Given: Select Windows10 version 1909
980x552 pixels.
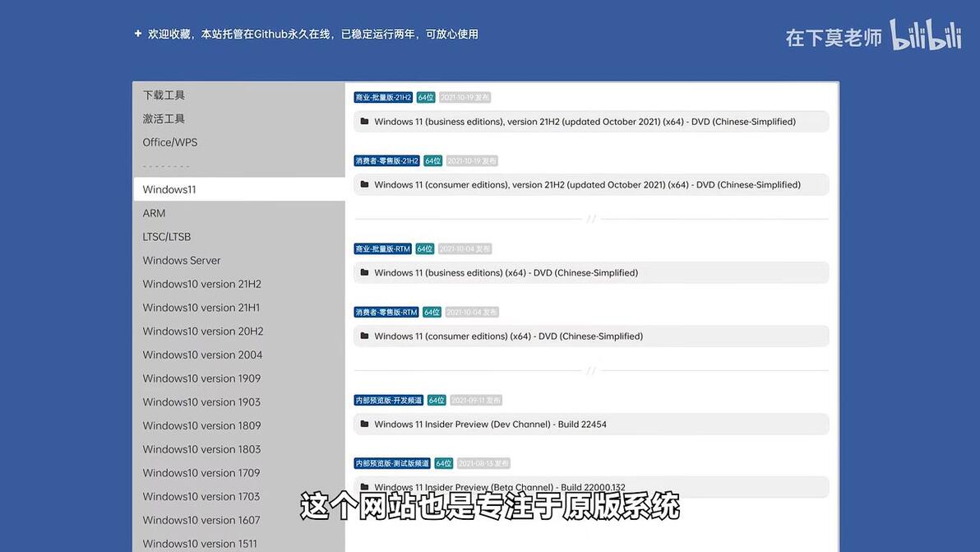Looking at the screenshot, I should [x=238, y=379].
